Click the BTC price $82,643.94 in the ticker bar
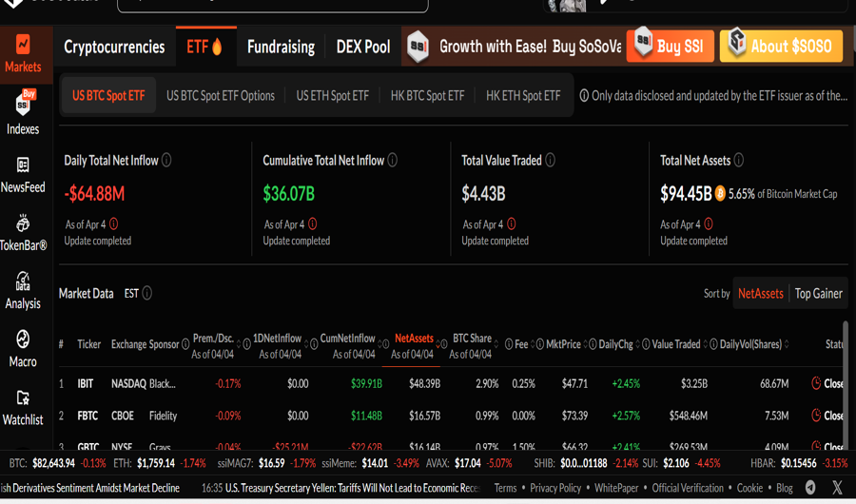 [x=53, y=463]
